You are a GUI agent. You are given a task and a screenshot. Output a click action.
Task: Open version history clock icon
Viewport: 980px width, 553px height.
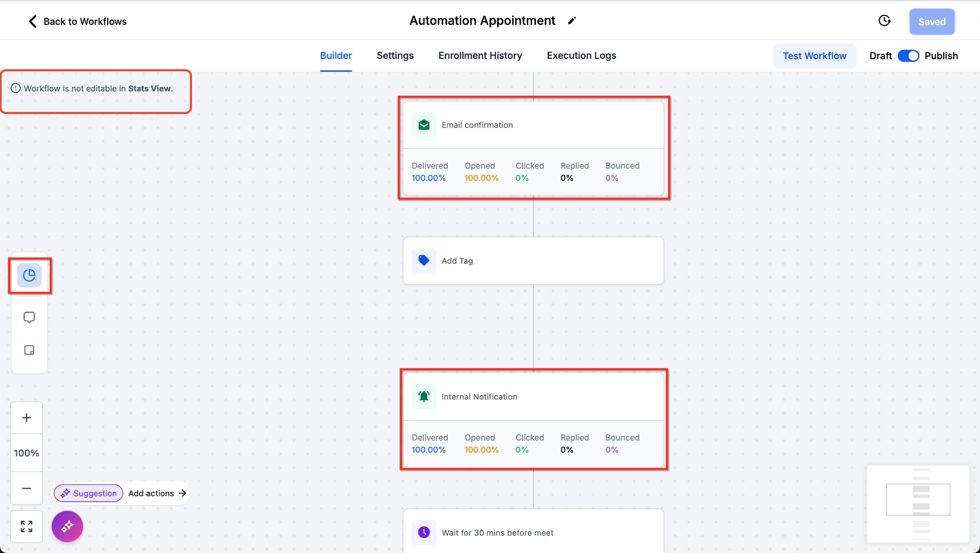point(884,21)
